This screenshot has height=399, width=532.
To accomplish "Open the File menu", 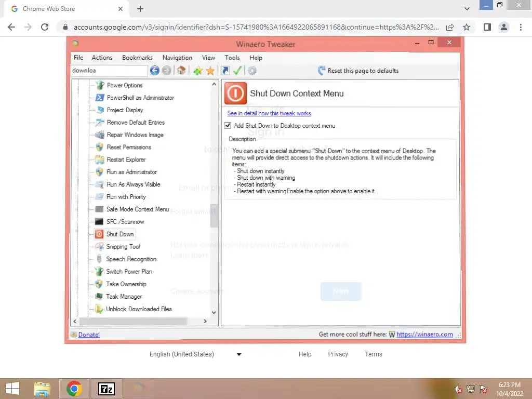I will pos(78,58).
